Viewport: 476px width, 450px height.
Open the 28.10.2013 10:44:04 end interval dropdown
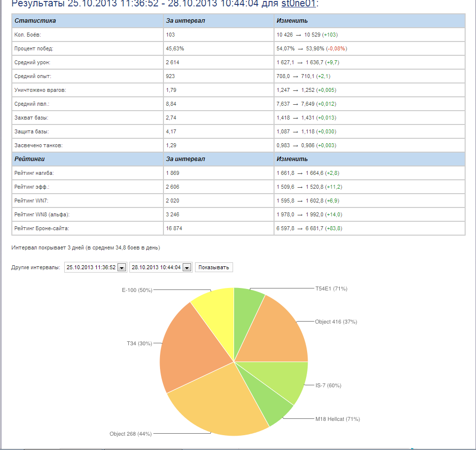point(160,267)
